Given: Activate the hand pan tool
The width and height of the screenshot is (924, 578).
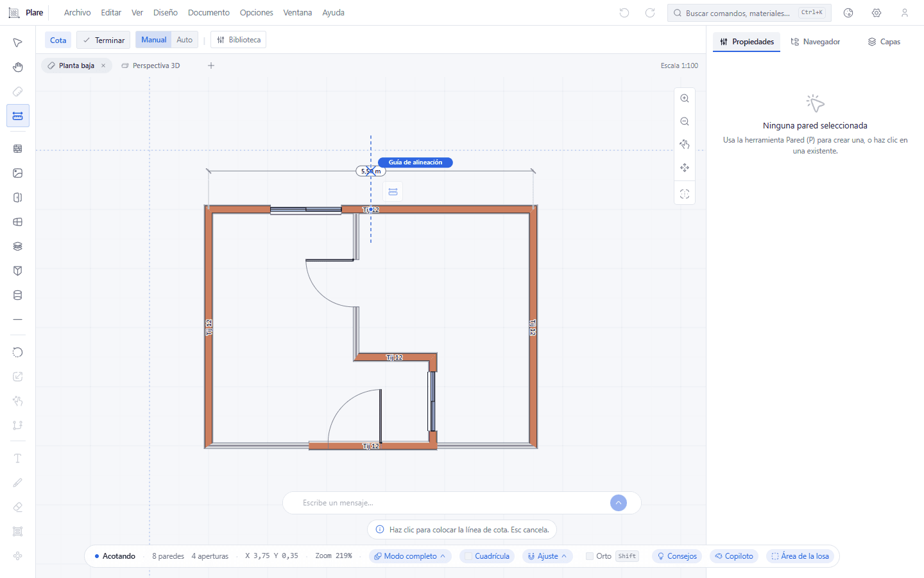Looking at the screenshot, I should [17, 67].
